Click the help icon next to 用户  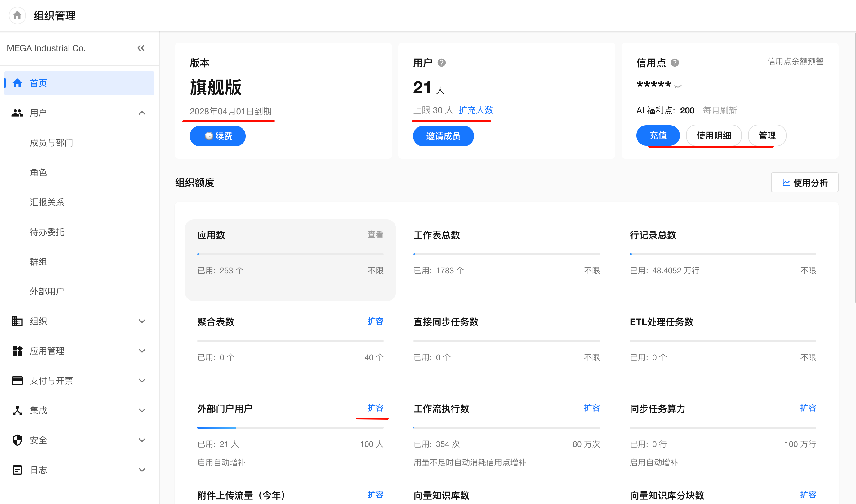[x=441, y=63]
